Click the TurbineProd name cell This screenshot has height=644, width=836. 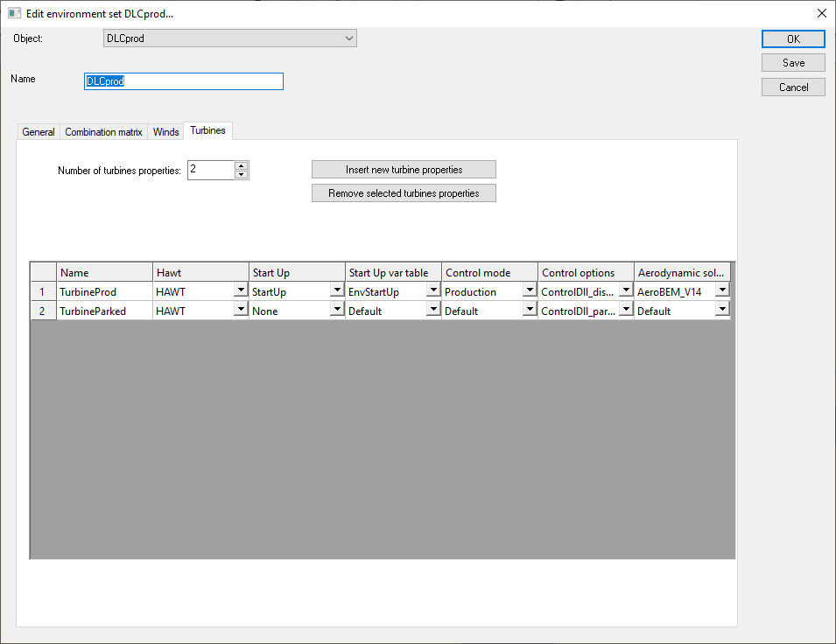click(x=104, y=292)
